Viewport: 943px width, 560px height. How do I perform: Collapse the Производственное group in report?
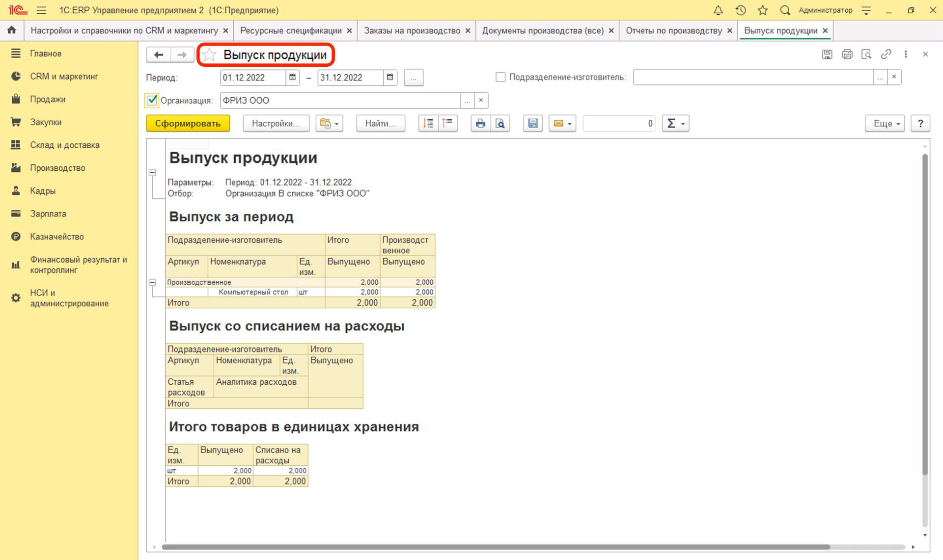(x=153, y=282)
